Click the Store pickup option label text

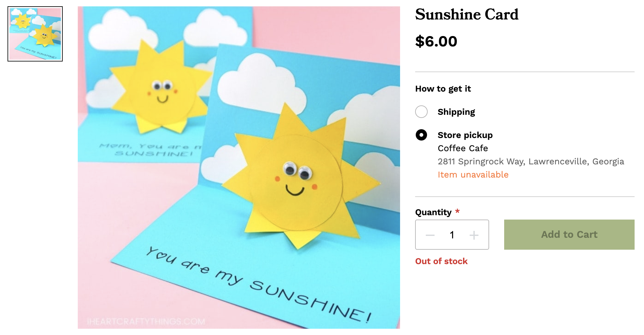point(465,135)
